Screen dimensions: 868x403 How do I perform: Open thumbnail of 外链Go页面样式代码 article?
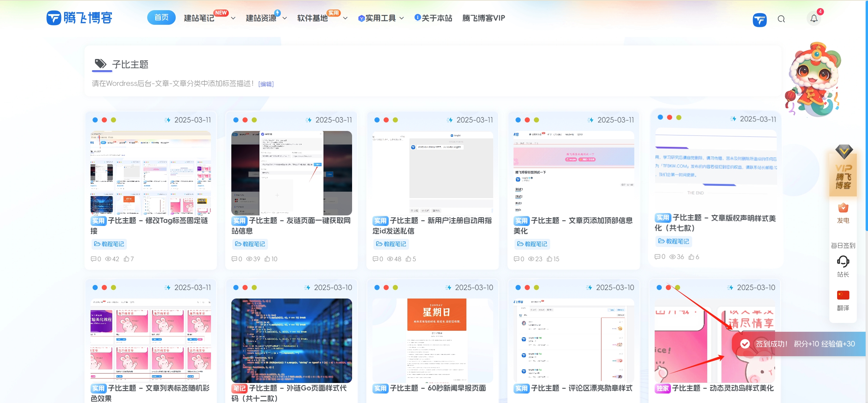(x=292, y=341)
